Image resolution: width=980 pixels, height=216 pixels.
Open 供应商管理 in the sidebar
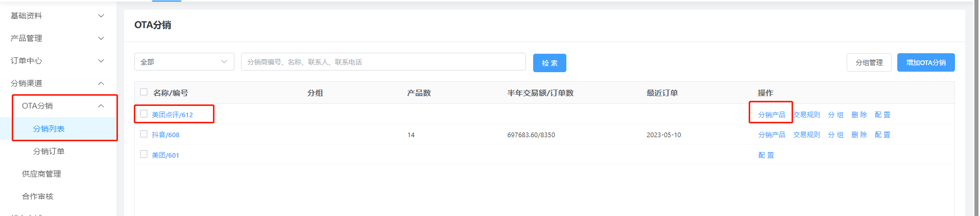[42, 174]
